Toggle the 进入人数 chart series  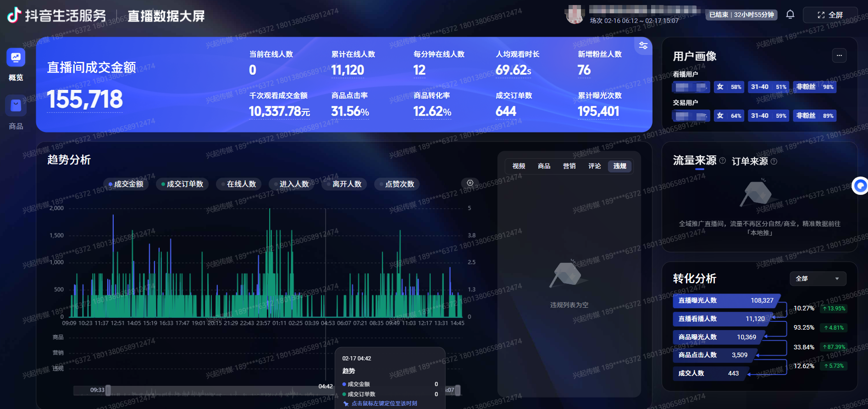[291, 184]
